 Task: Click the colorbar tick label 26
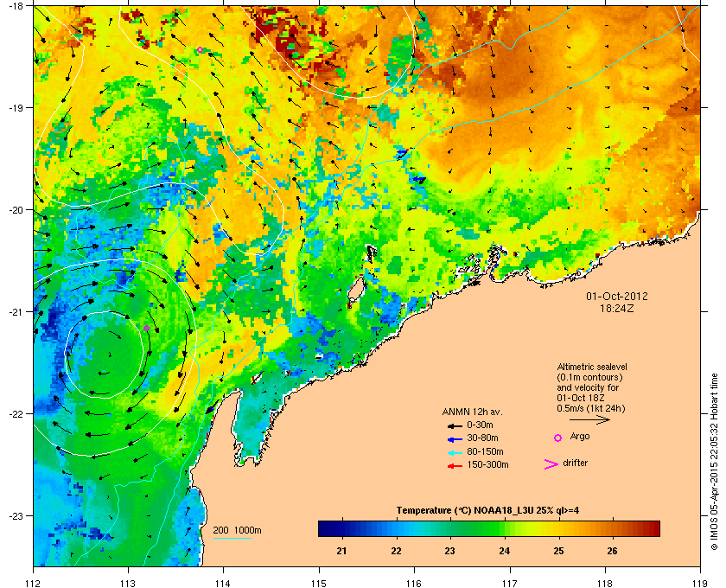(612, 551)
